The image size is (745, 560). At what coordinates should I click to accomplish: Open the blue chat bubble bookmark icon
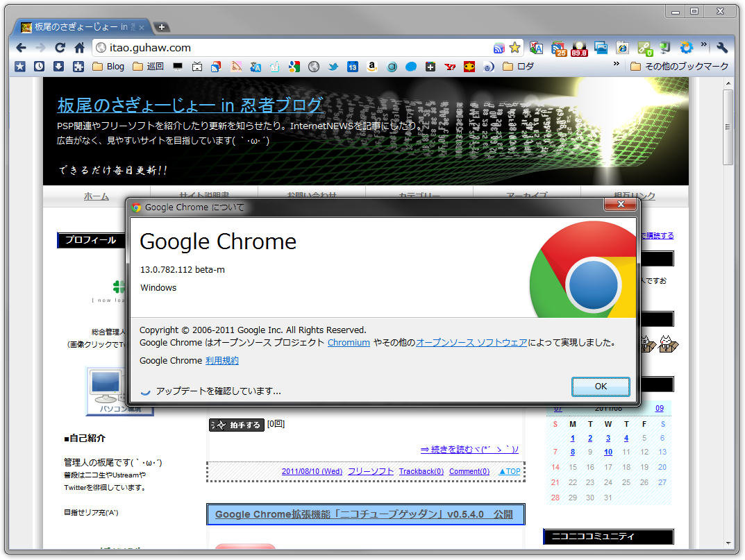(x=411, y=67)
